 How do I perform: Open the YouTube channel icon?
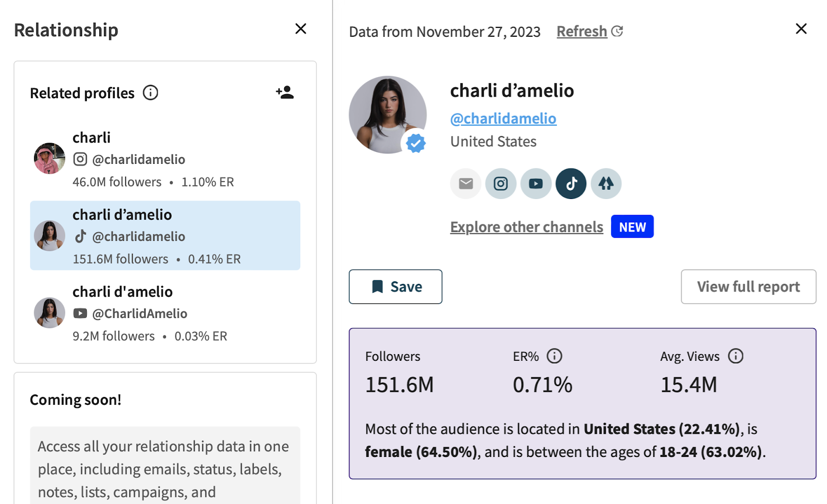coord(535,184)
